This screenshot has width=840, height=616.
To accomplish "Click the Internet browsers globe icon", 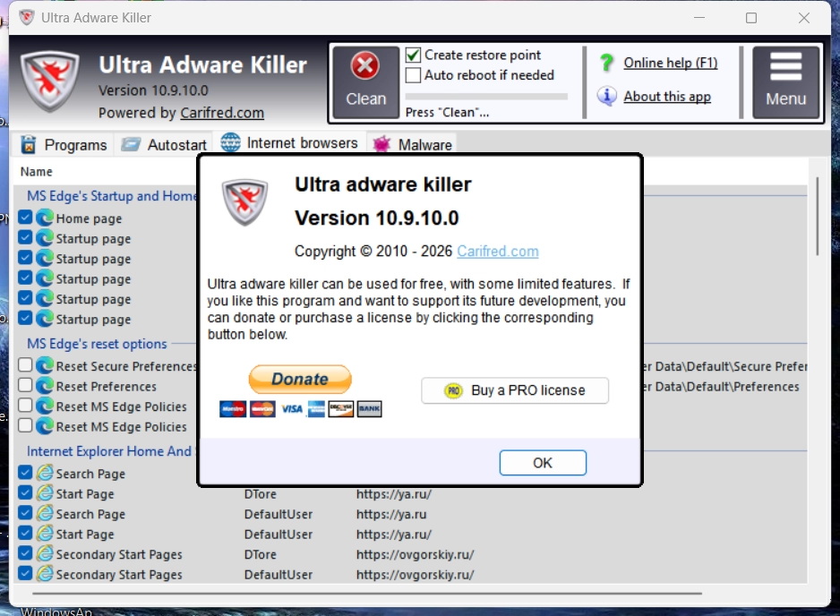I will pos(231,142).
